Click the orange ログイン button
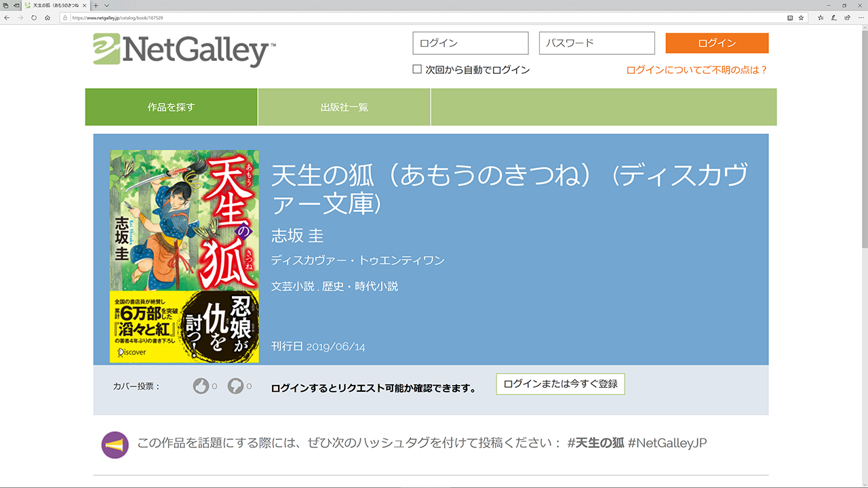 click(x=717, y=43)
